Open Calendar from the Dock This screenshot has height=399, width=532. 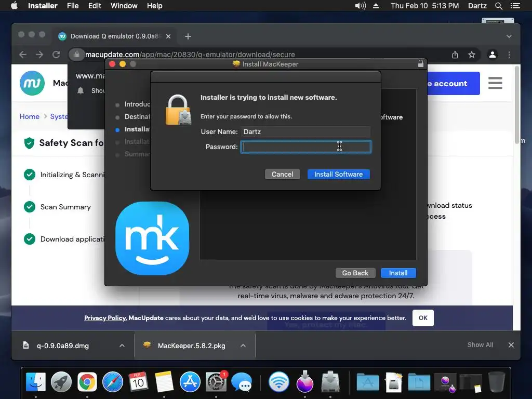138,382
